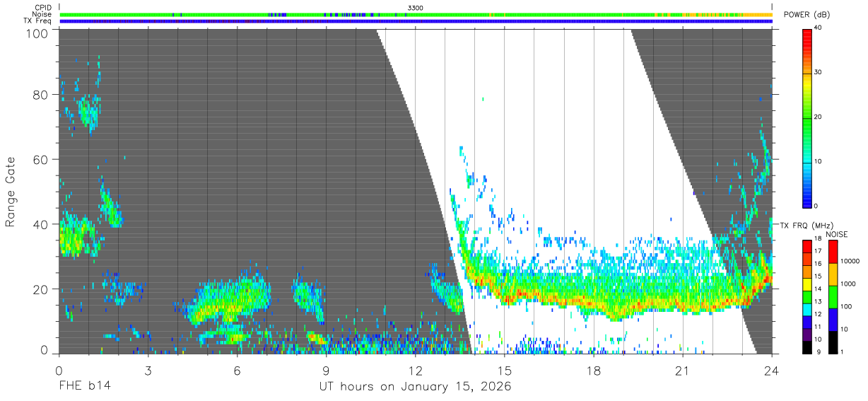Click x-axis tick label 6
Image resolution: width=868 pixels, height=401 pixels.
tap(237, 370)
